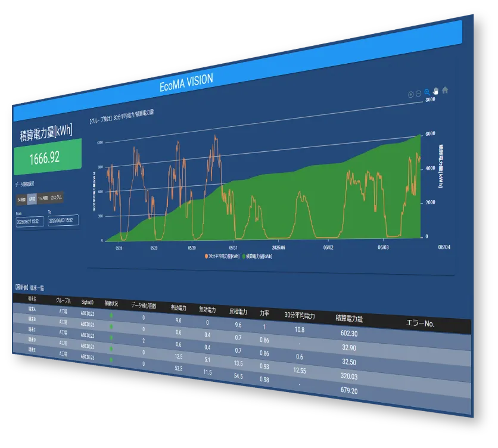Viewport: 498px width, 448px height.
Task: Click the 53.3 active power value
Action: pyautogui.click(x=179, y=368)
